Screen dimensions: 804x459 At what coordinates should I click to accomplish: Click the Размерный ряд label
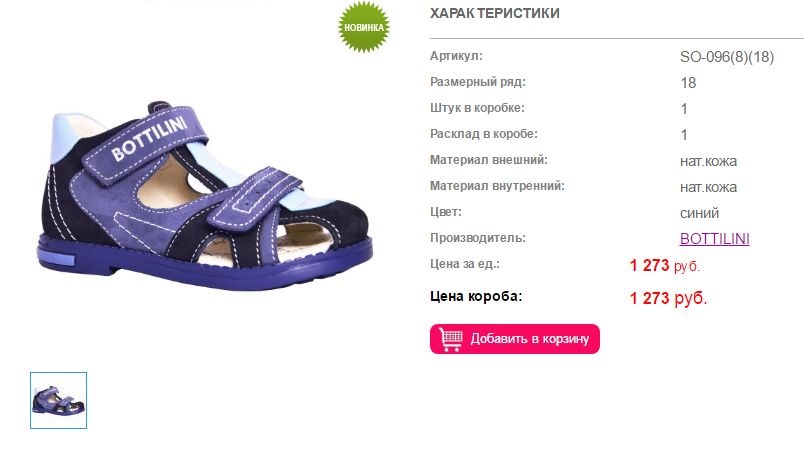tap(478, 82)
